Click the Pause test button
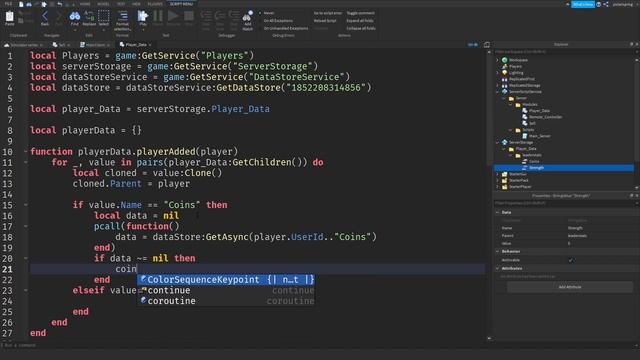640x360 pixels. (x=158, y=17)
